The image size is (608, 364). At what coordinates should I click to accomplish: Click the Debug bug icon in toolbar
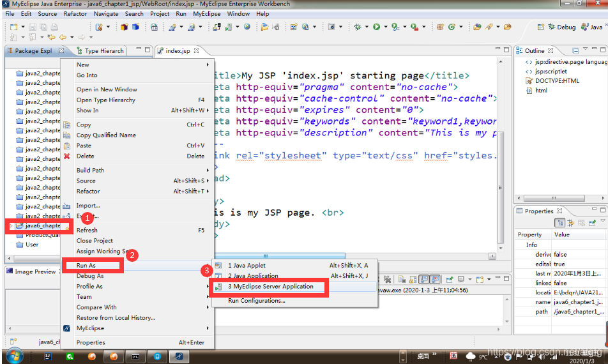point(358,27)
